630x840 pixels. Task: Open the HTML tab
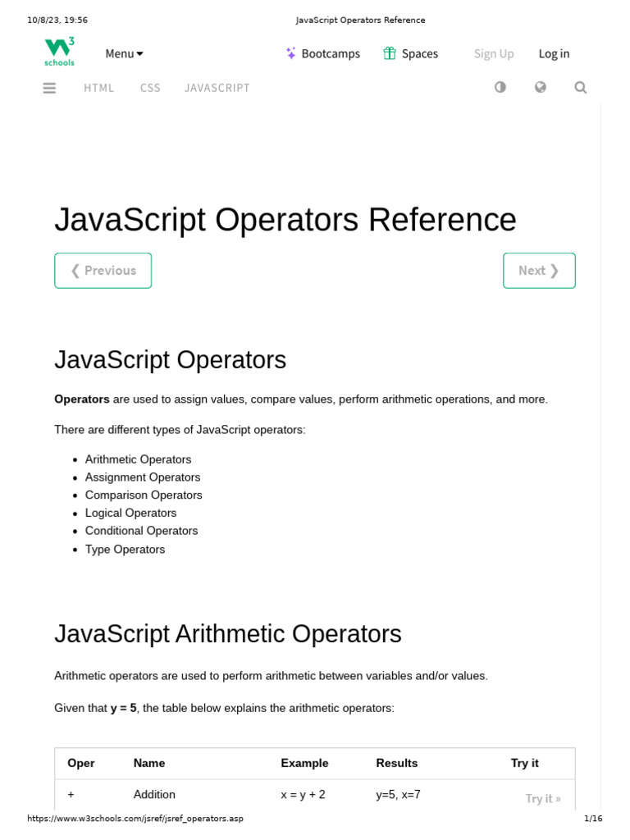[x=99, y=88]
